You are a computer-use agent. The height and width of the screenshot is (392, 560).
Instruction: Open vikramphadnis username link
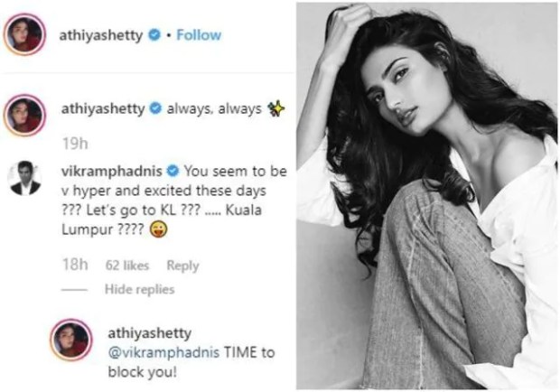tap(112, 172)
